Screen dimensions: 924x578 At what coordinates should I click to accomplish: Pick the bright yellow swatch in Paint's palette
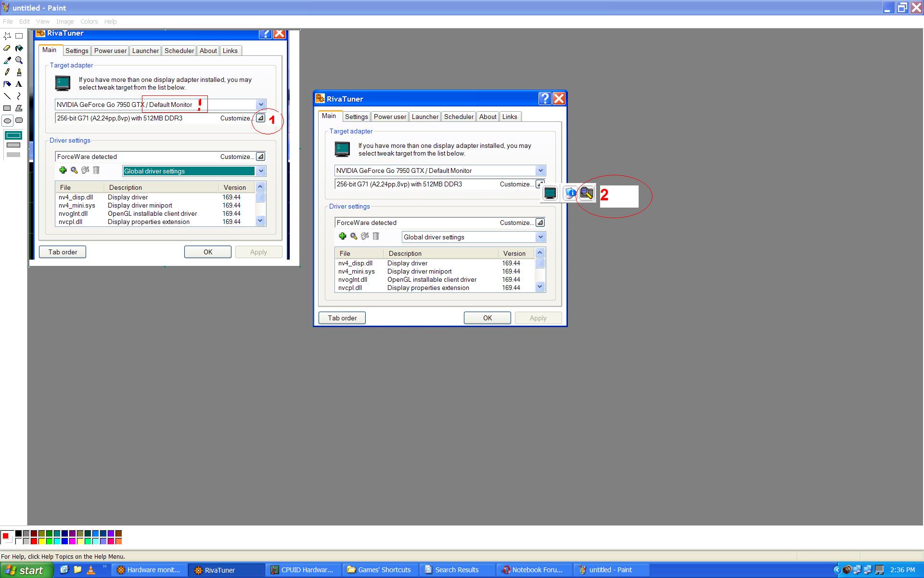[41, 541]
